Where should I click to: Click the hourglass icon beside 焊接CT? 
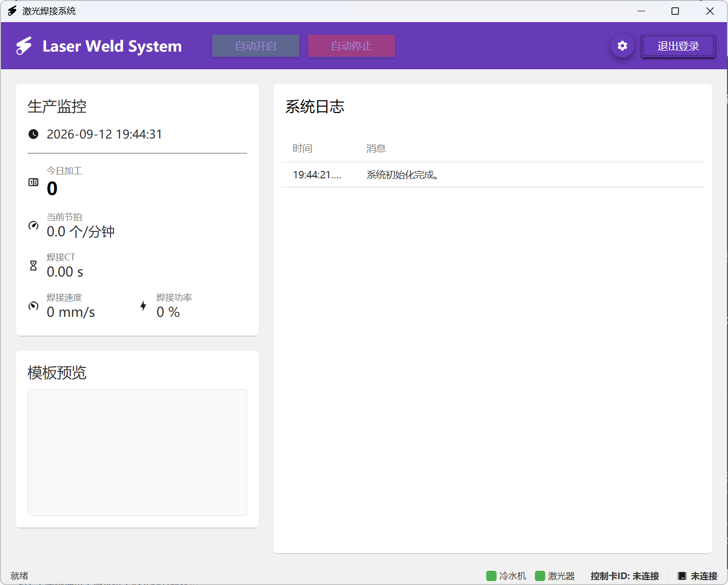[33, 266]
